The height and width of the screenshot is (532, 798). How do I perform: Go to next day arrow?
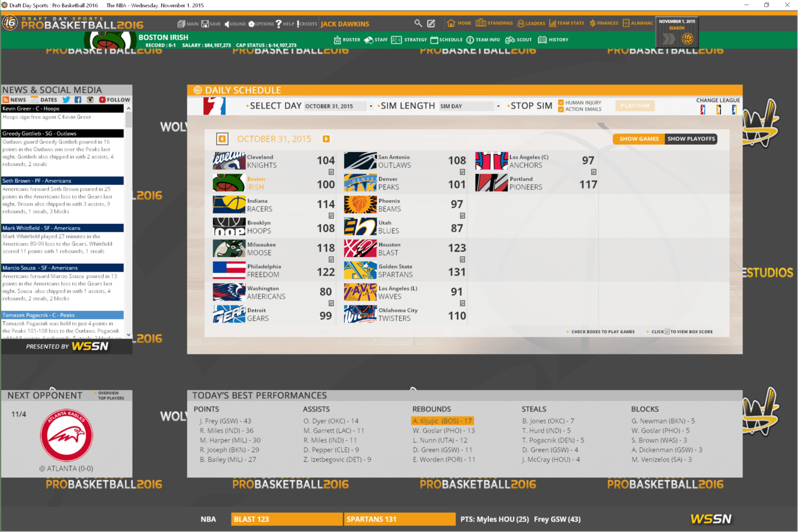(326, 139)
